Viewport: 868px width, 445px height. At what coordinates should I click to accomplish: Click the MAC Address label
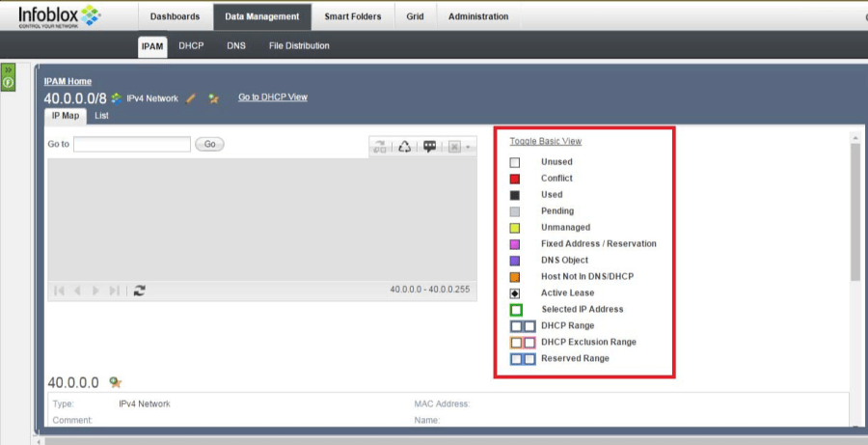[442, 404]
